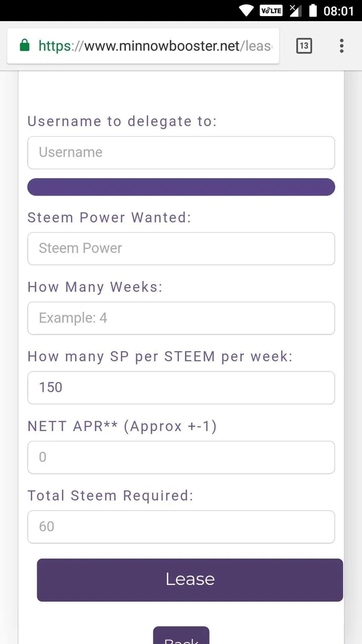This screenshot has width=362, height=644.
Task: Click the purple progress bar under Username
Action: tap(181, 187)
